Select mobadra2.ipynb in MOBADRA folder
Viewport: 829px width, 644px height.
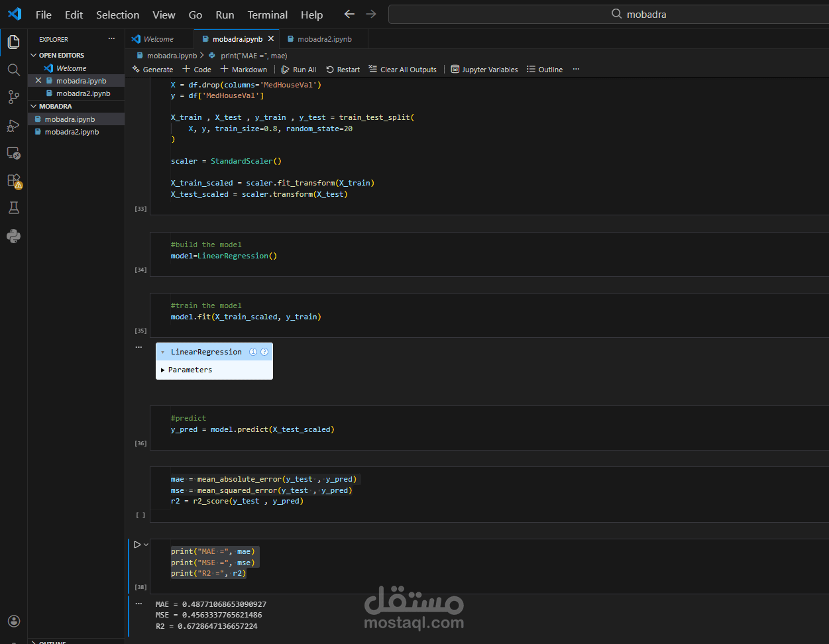tap(76, 132)
